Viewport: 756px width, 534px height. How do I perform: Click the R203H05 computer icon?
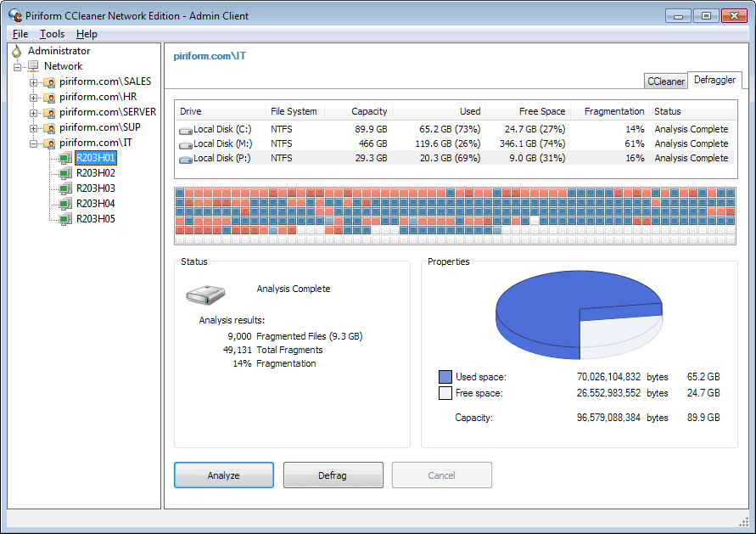(x=65, y=219)
